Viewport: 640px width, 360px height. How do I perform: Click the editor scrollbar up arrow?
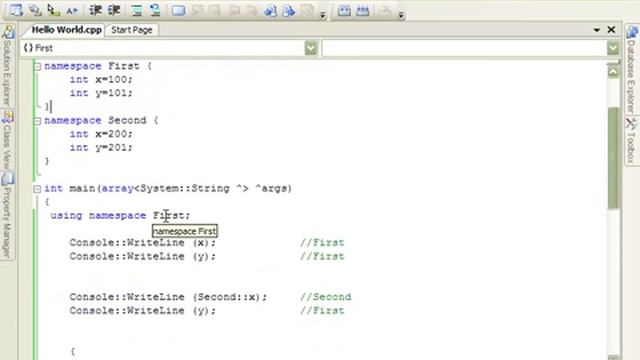613,72
